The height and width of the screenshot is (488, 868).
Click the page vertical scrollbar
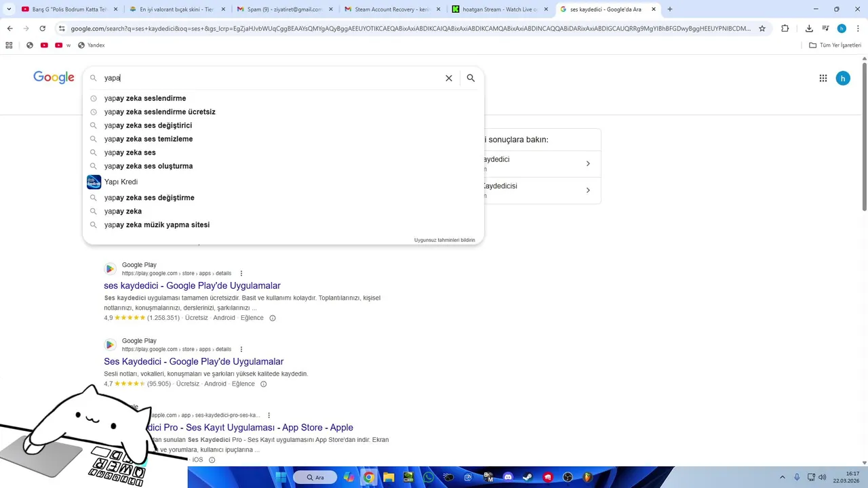click(x=864, y=138)
